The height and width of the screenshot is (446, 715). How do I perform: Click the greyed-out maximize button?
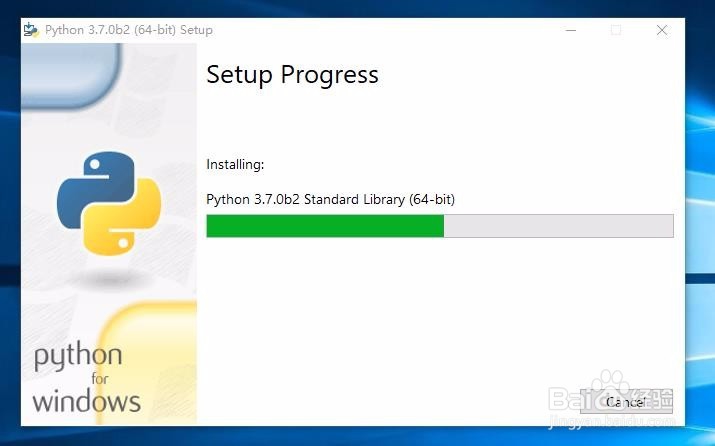(x=616, y=31)
